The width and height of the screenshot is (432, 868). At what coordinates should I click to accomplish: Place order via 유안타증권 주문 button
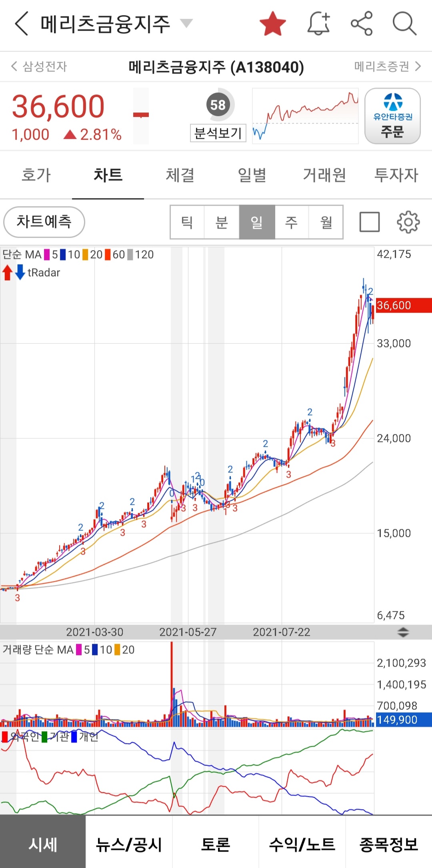pos(392,116)
